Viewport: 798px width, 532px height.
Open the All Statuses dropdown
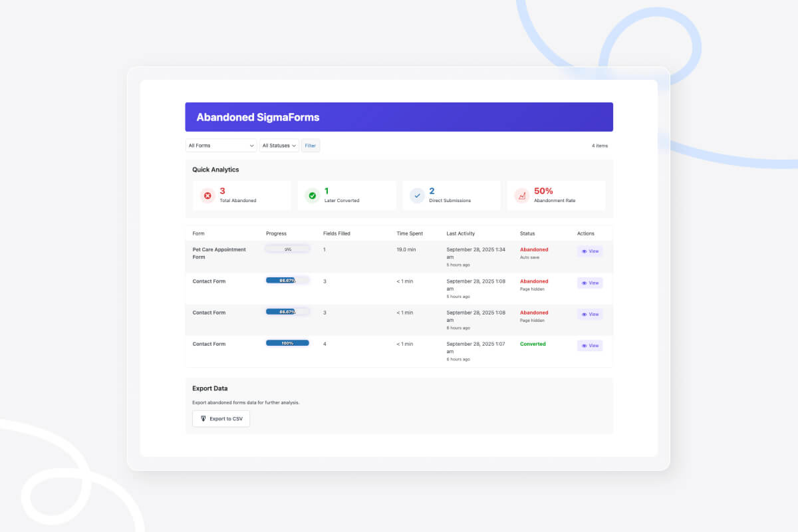coord(279,146)
